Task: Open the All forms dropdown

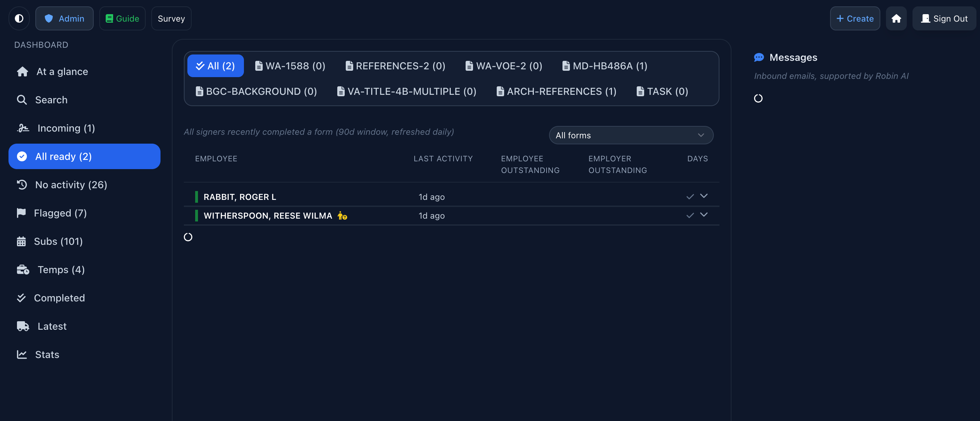Action: [631, 135]
